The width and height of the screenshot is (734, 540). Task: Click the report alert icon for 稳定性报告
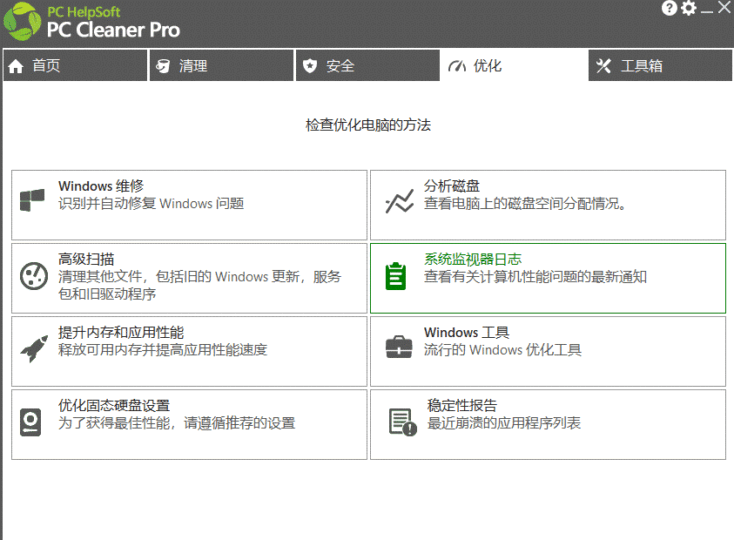(403, 422)
